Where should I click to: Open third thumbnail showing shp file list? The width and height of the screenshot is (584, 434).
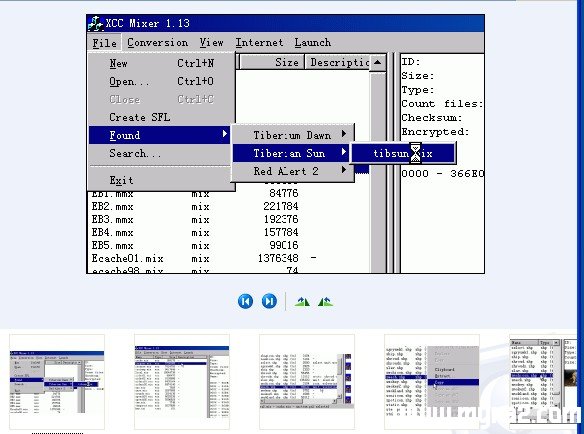[307, 382]
